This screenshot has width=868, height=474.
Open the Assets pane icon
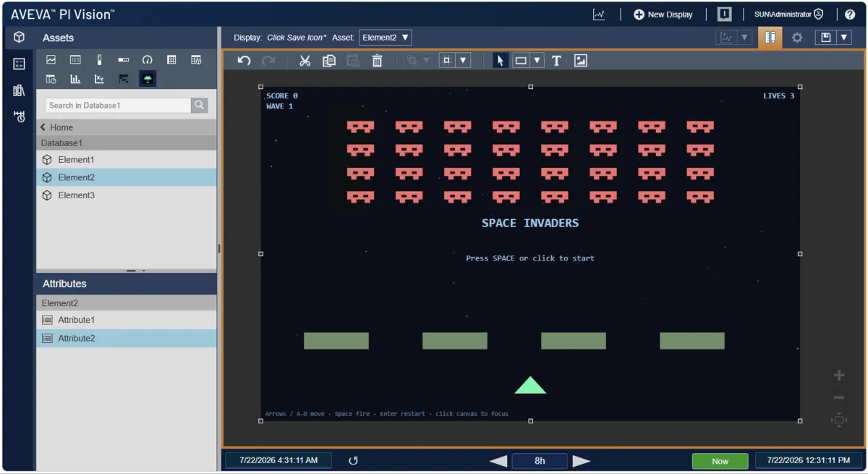[20, 38]
